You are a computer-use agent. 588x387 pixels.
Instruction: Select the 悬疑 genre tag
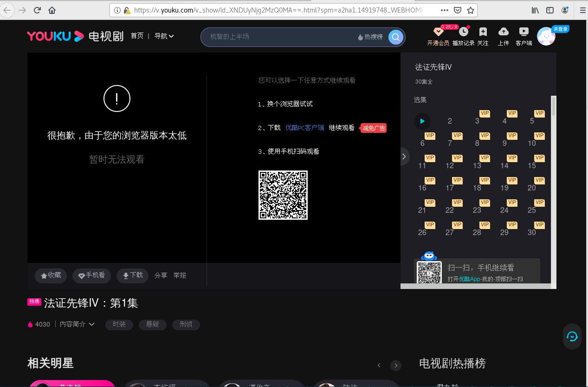152,324
